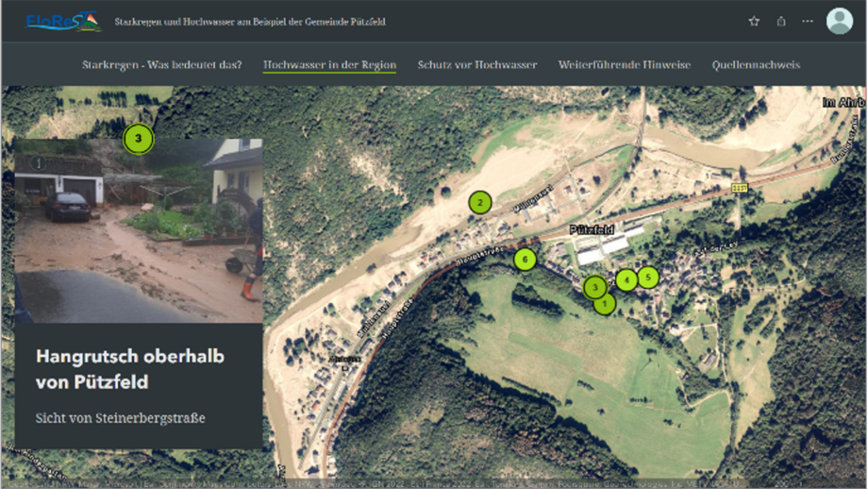Screen dimensions: 868x489
Task: Open the 'Starkregen - Was bedeutet das?' tab
Action: [x=162, y=65]
